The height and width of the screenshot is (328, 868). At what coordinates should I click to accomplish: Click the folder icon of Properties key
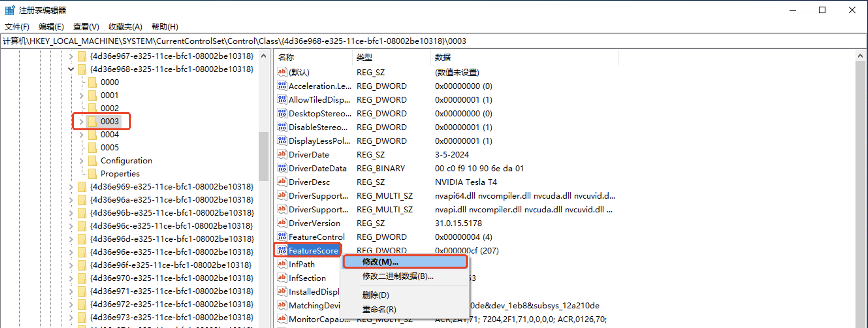[92, 174]
